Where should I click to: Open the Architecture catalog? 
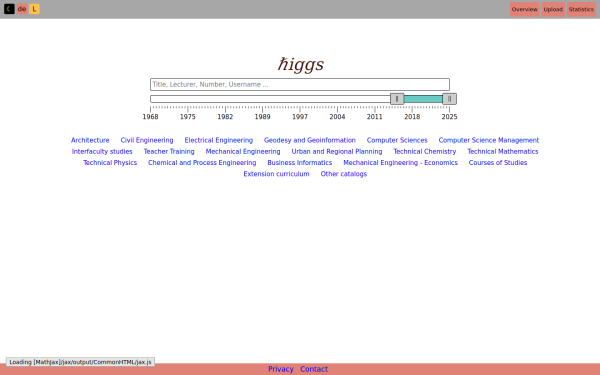pos(90,140)
